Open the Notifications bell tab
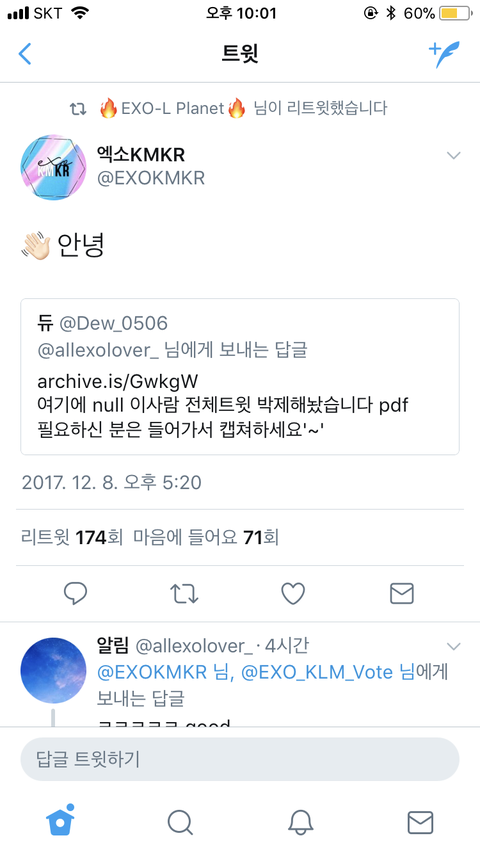 [x=300, y=822]
